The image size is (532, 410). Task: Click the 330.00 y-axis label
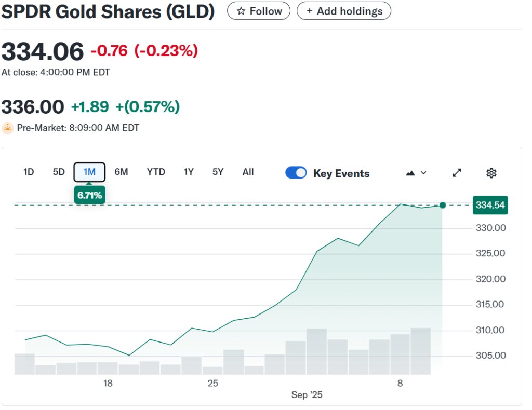pos(490,228)
